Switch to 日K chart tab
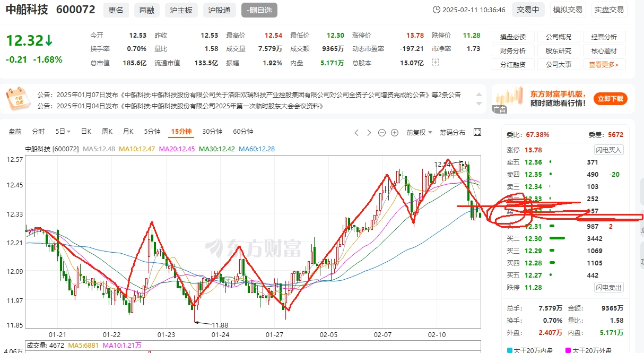 pos(86,132)
